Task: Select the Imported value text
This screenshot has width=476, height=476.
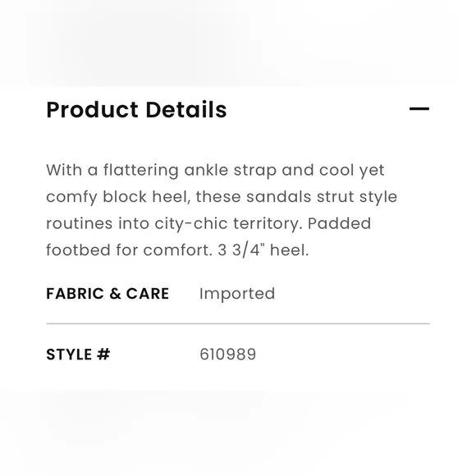Action: pos(237,294)
